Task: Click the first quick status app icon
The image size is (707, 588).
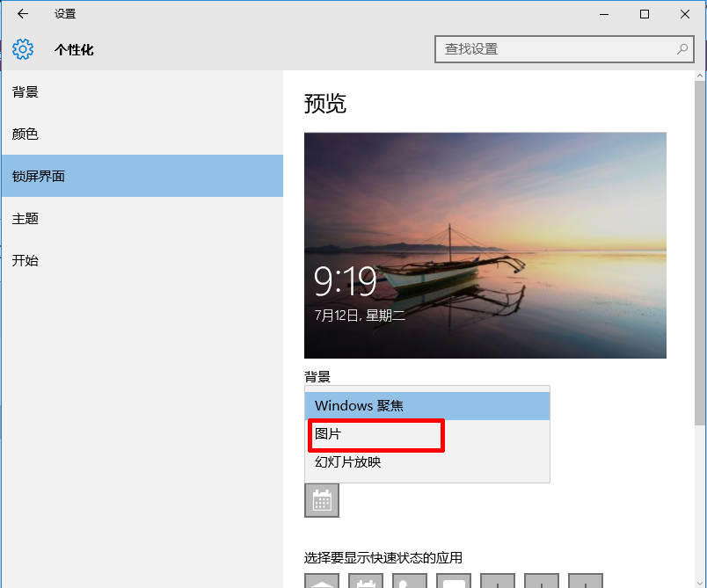Action: point(322,581)
